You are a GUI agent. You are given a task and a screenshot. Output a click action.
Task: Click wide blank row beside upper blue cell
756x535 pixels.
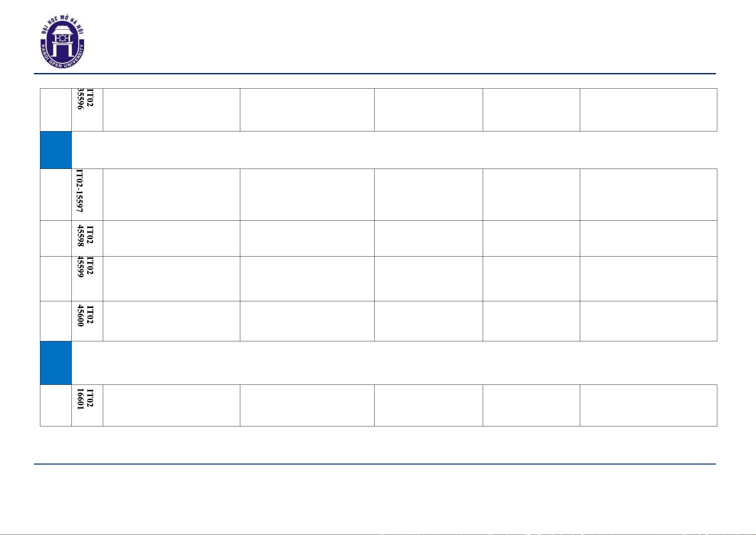pyautogui.click(x=394, y=150)
